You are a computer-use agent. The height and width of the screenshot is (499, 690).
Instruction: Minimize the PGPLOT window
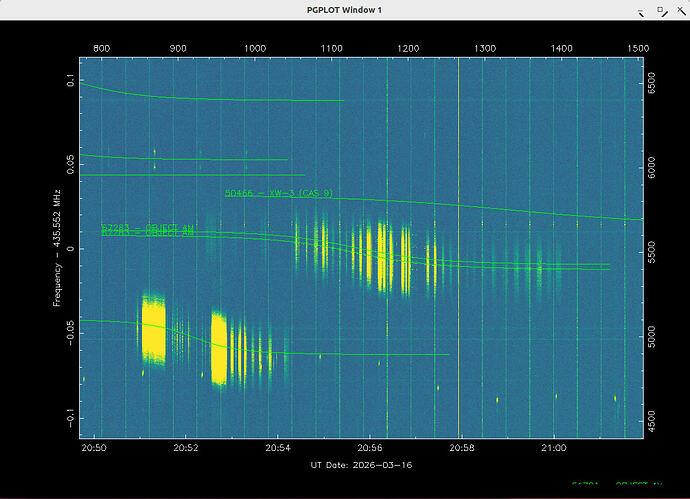pos(639,11)
